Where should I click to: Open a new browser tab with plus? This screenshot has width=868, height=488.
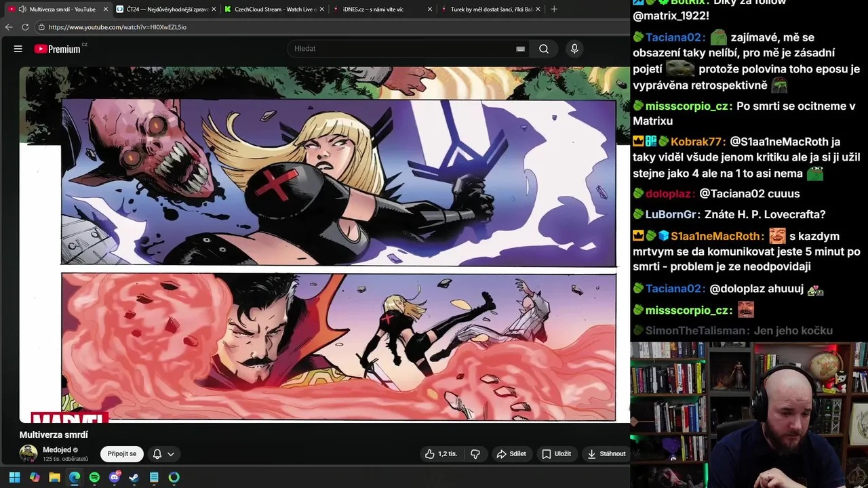(554, 9)
